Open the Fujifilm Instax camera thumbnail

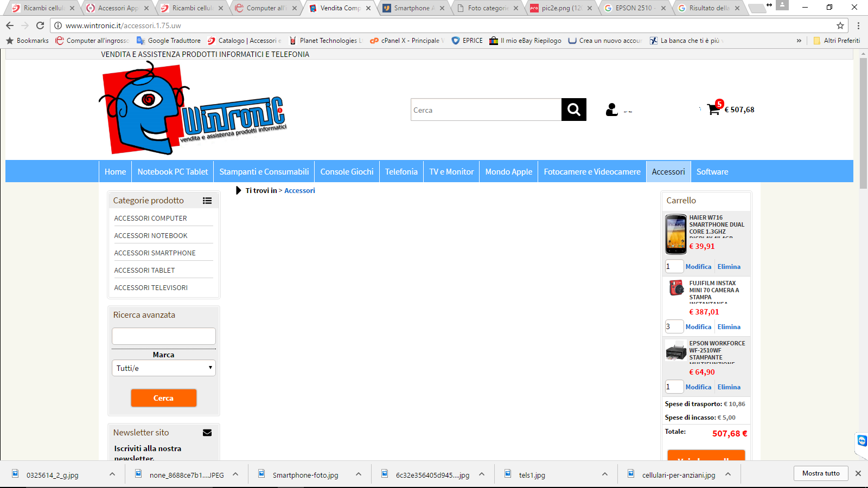point(676,287)
